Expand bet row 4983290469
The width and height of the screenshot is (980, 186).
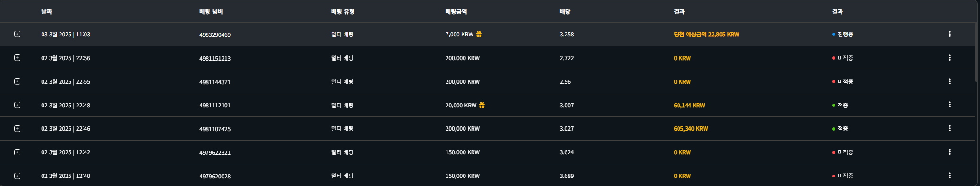[x=17, y=34]
